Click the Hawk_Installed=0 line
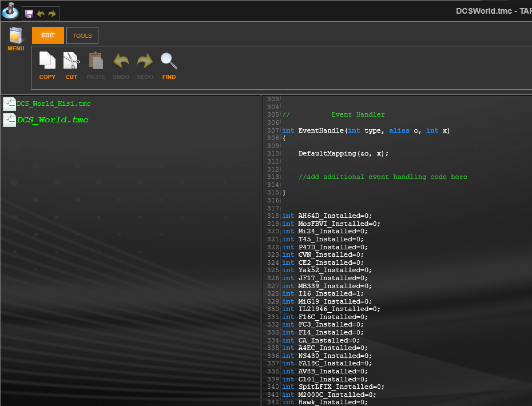Screen dimensions: 532x406 (325, 402)
